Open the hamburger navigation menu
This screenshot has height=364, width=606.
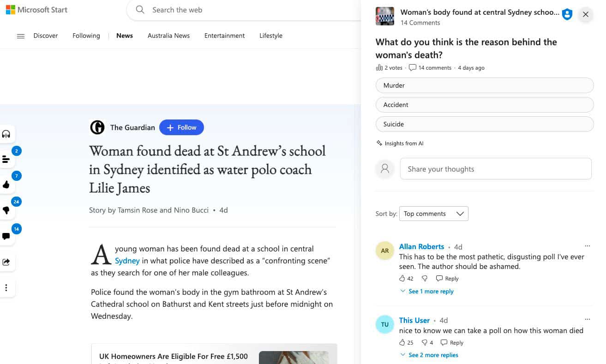[20, 36]
